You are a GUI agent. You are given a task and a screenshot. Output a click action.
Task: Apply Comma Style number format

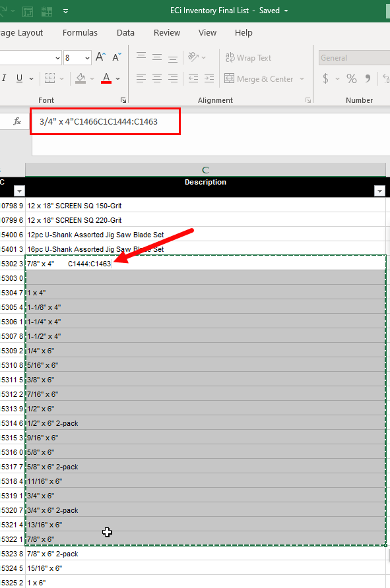[368, 78]
